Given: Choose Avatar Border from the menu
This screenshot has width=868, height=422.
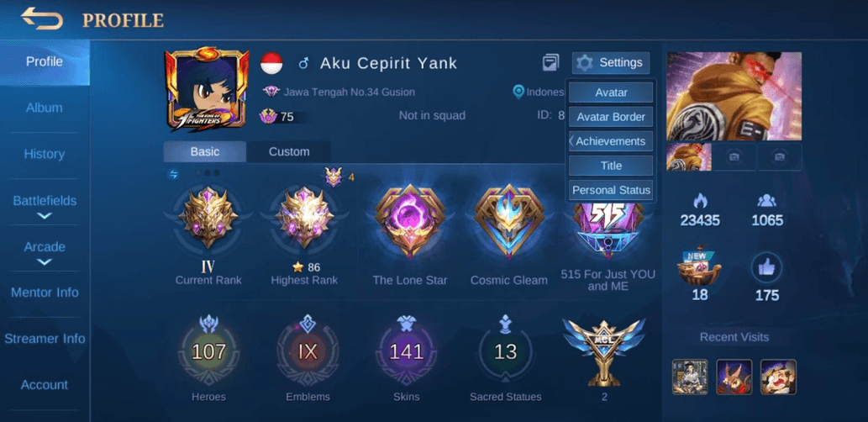Looking at the screenshot, I should click(x=611, y=117).
